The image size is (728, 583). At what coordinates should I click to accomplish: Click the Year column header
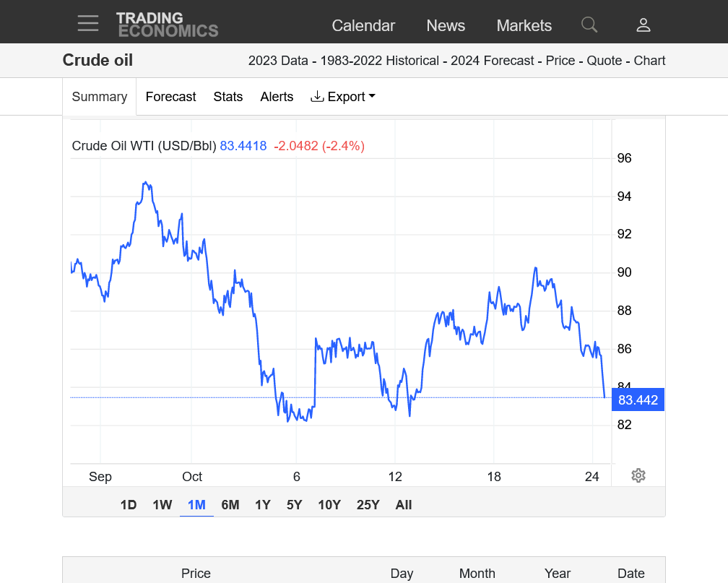558,574
